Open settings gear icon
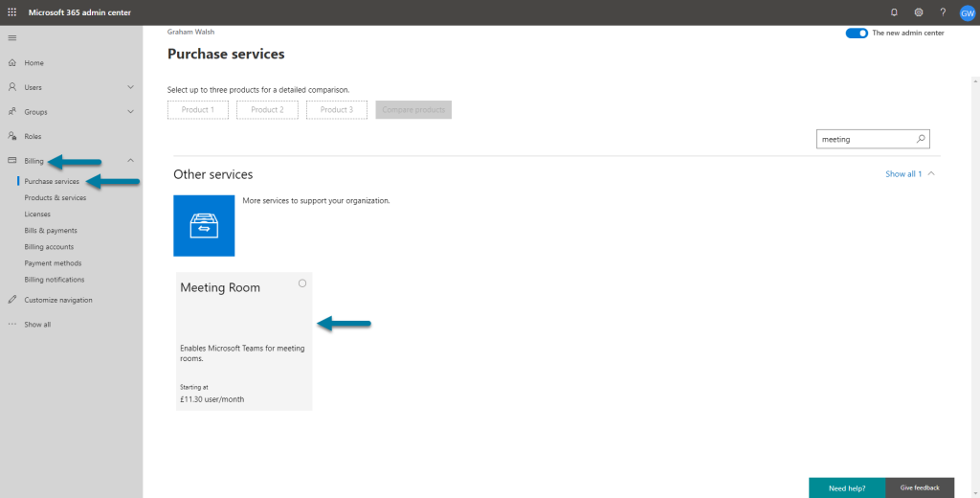This screenshot has height=498, width=980. click(919, 12)
